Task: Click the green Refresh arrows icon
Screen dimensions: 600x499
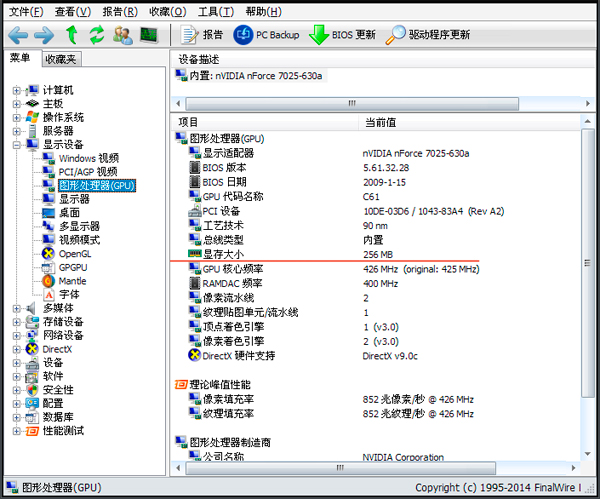Action: [96, 35]
